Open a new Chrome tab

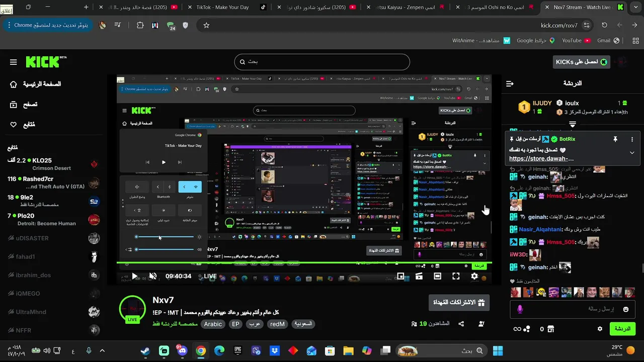tap(86, 7)
